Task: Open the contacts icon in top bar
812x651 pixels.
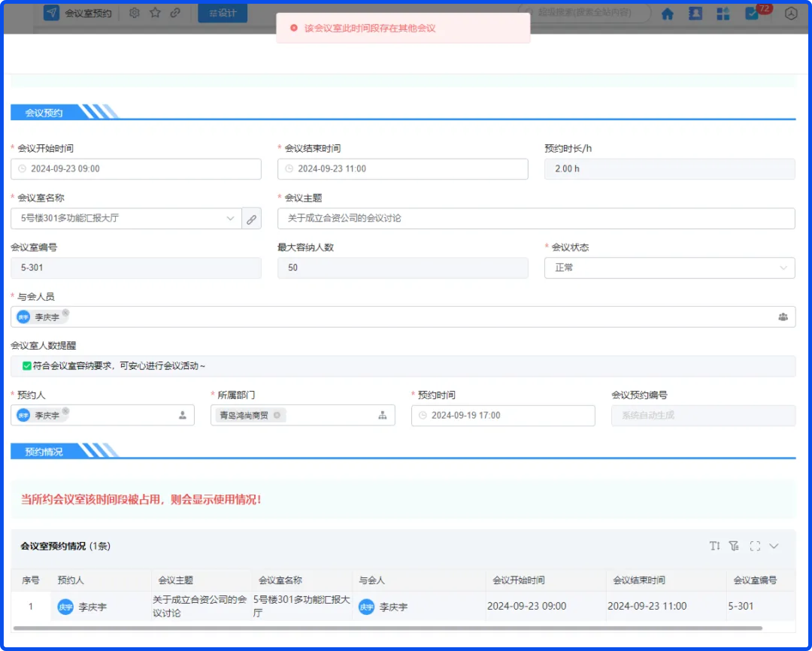Action: click(x=695, y=14)
